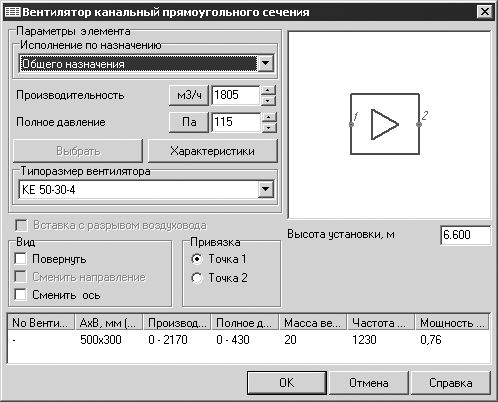Edit the Высота установки field 6.600
498x402 pixels.
pos(465,235)
